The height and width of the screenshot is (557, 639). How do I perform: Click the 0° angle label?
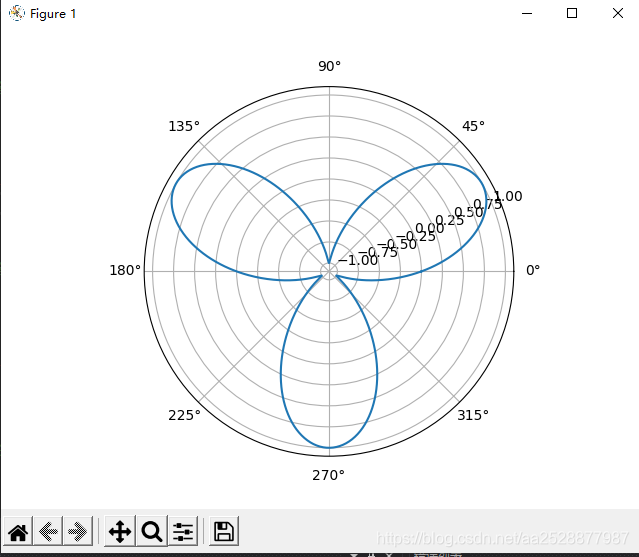click(533, 270)
